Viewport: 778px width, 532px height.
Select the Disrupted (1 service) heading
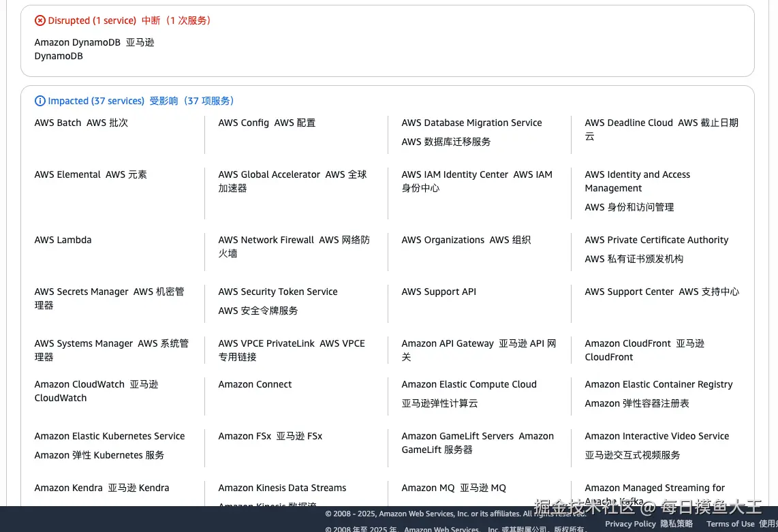click(92, 21)
